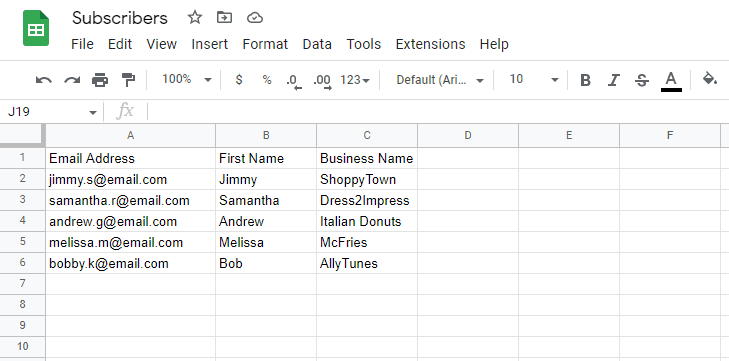Move document using the folder icon

tap(225, 18)
